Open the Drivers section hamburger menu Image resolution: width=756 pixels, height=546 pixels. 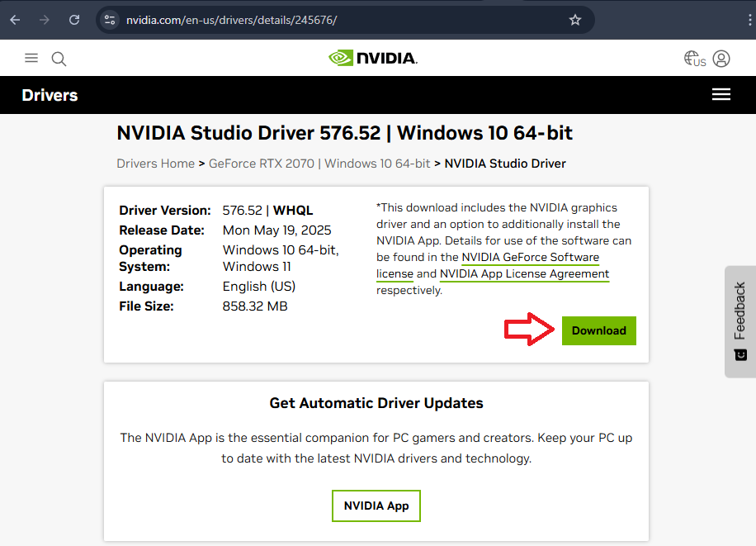(721, 94)
